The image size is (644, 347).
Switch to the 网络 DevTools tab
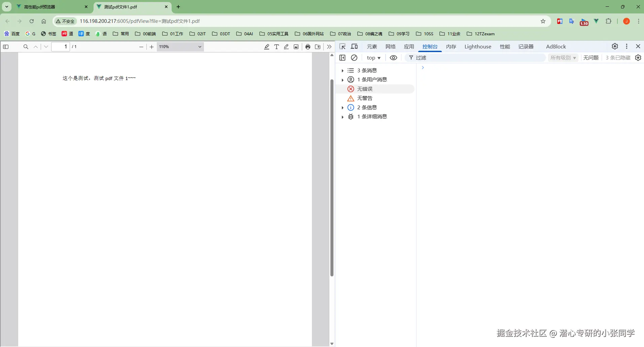(x=390, y=47)
